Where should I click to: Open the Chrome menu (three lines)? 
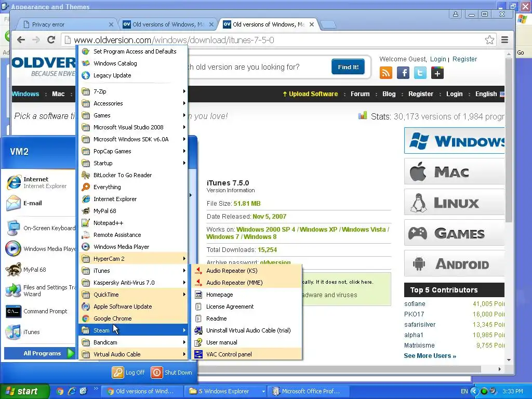(x=504, y=40)
